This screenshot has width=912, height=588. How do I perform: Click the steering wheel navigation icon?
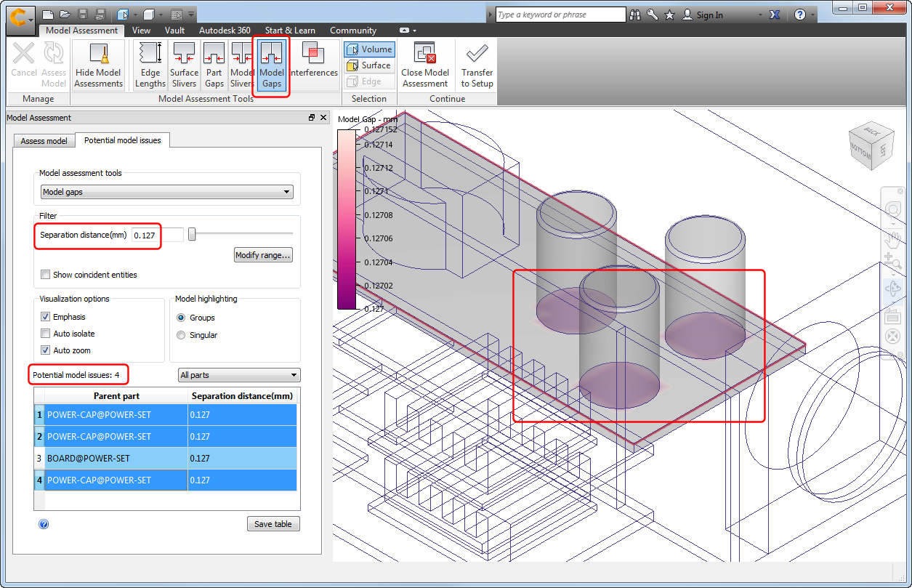tap(892, 210)
